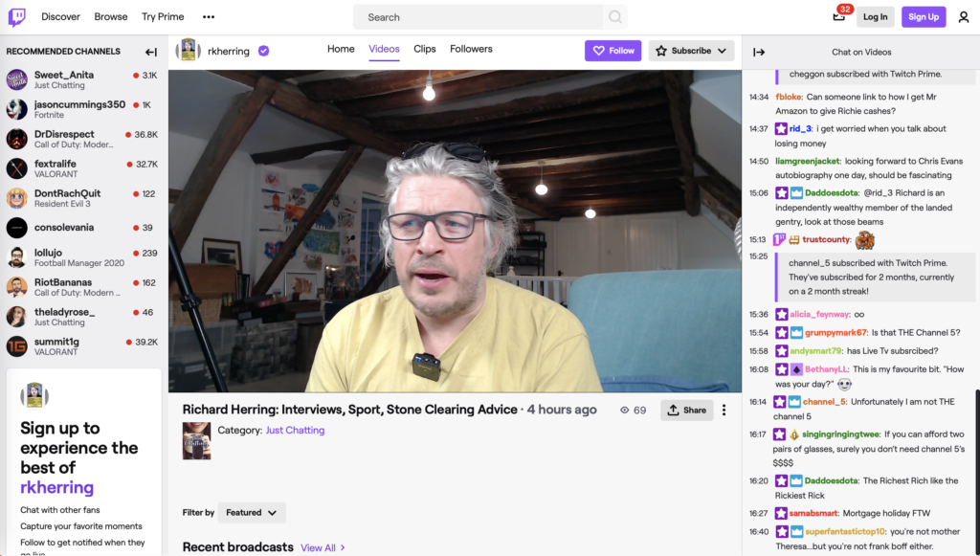The width and height of the screenshot is (980, 556).
Task: Open the three-dots more menu in top navigation
Action: 209,17
